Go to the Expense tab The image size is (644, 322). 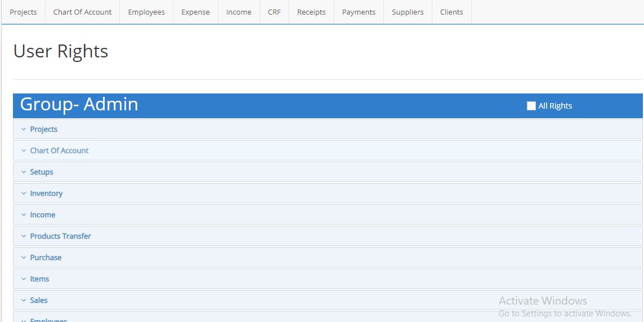pyautogui.click(x=195, y=12)
